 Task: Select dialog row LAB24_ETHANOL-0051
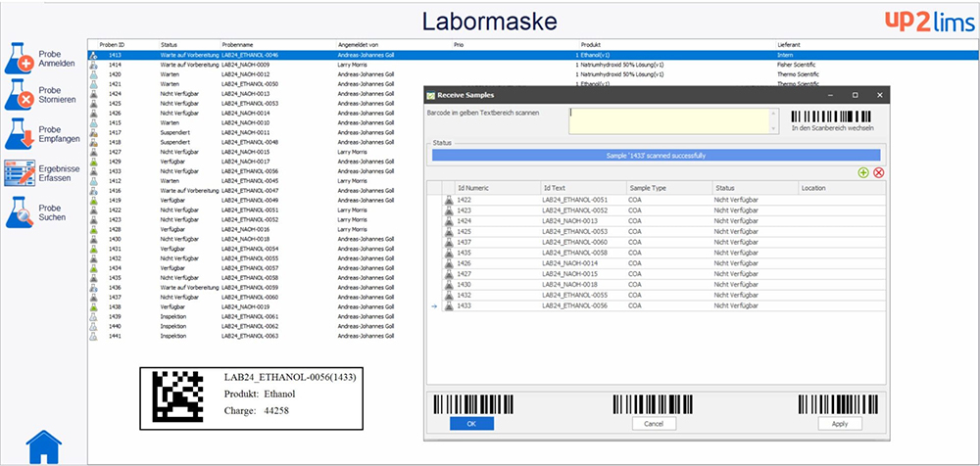click(657, 200)
